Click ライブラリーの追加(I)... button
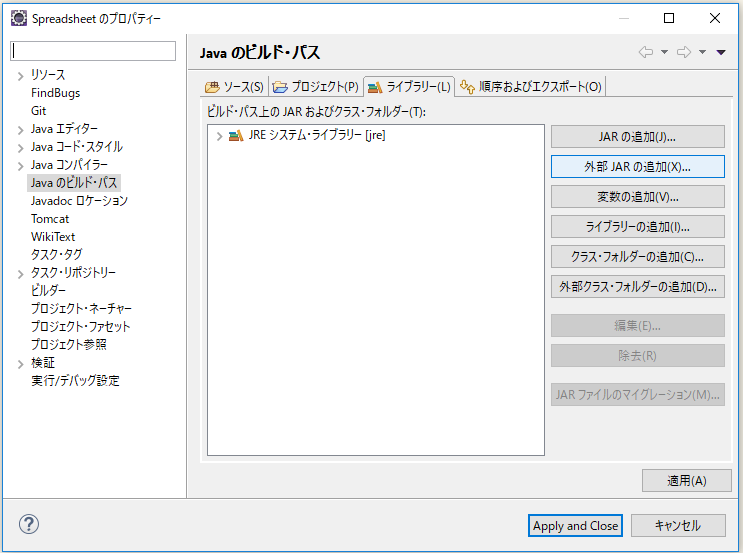This screenshot has width=743, height=553. point(637,227)
